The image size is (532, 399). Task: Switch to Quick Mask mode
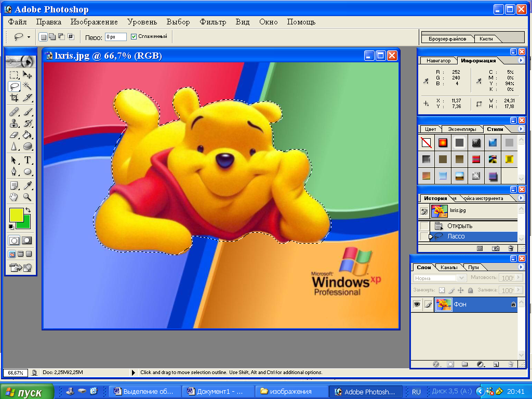click(27, 241)
